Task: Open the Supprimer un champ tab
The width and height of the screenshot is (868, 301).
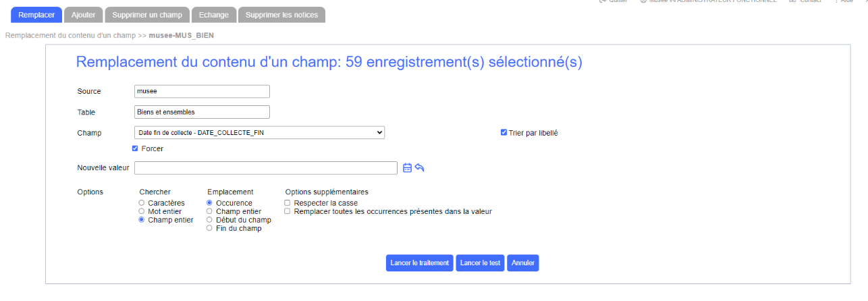Action: pos(147,15)
